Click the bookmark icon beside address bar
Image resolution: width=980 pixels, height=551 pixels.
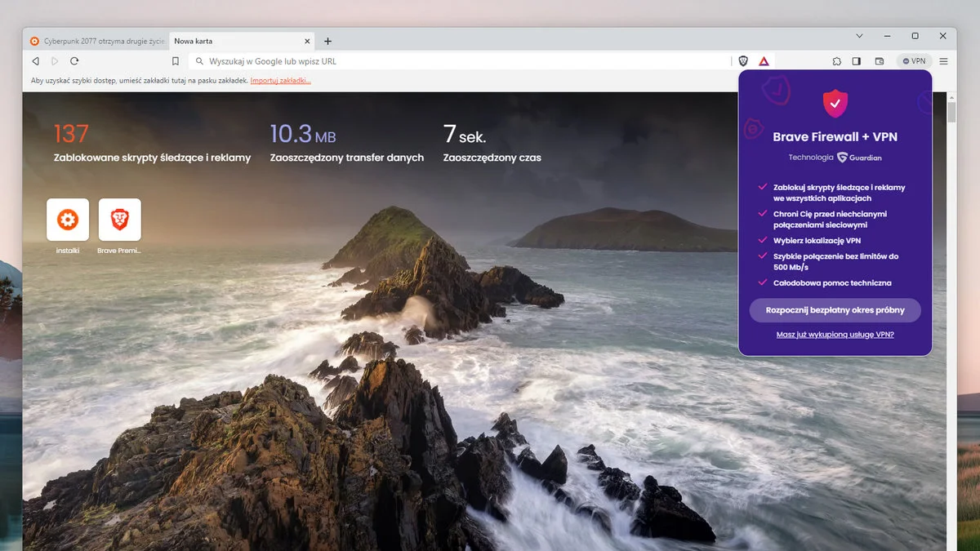pyautogui.click(x=175, y=61)
